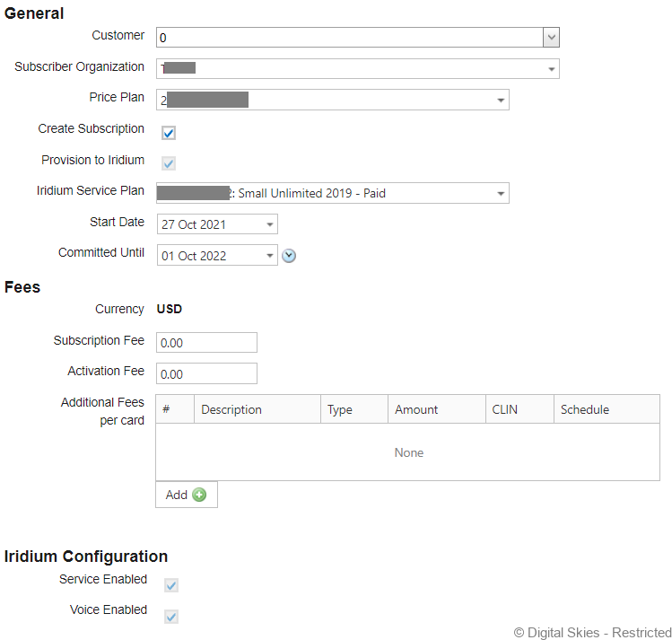Screen dimensions: 672x640
Task: Expand the Subscriber Organization dropdown
Action: point(550,69)
